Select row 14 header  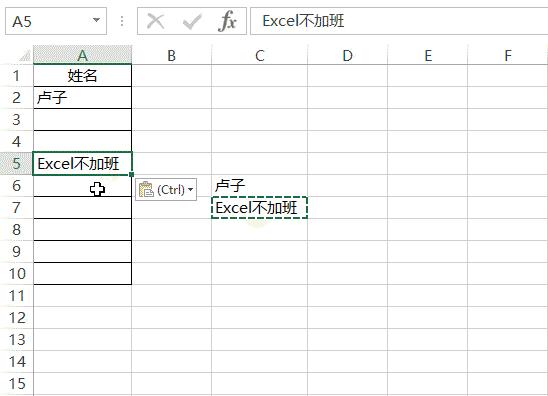click(x=16, y=362)
